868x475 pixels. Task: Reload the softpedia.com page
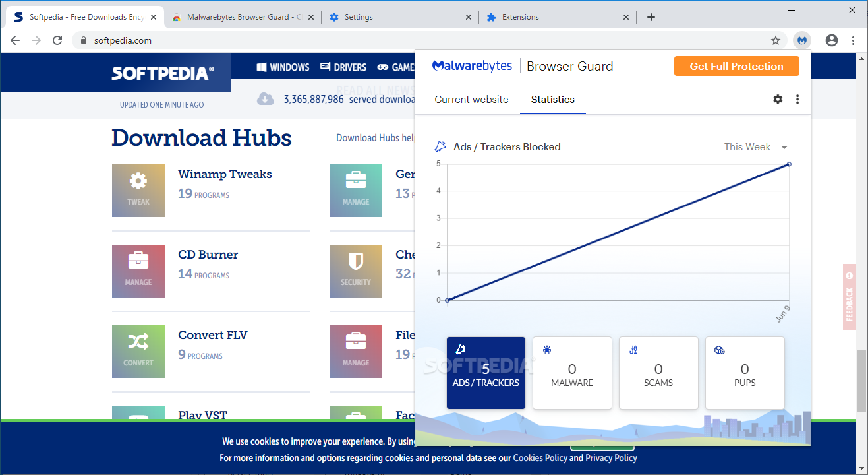pos(57,40)
